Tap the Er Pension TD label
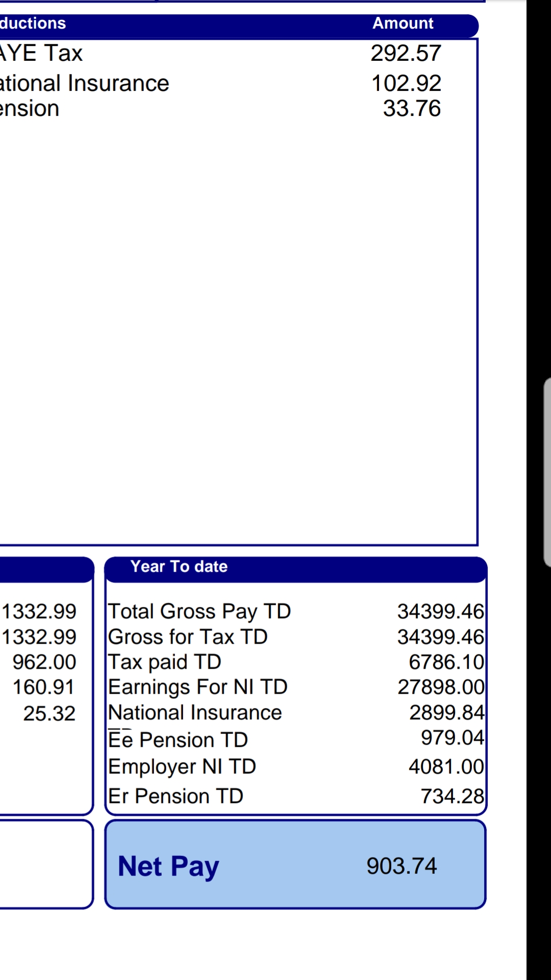The image size is (551, 980). 176,796
